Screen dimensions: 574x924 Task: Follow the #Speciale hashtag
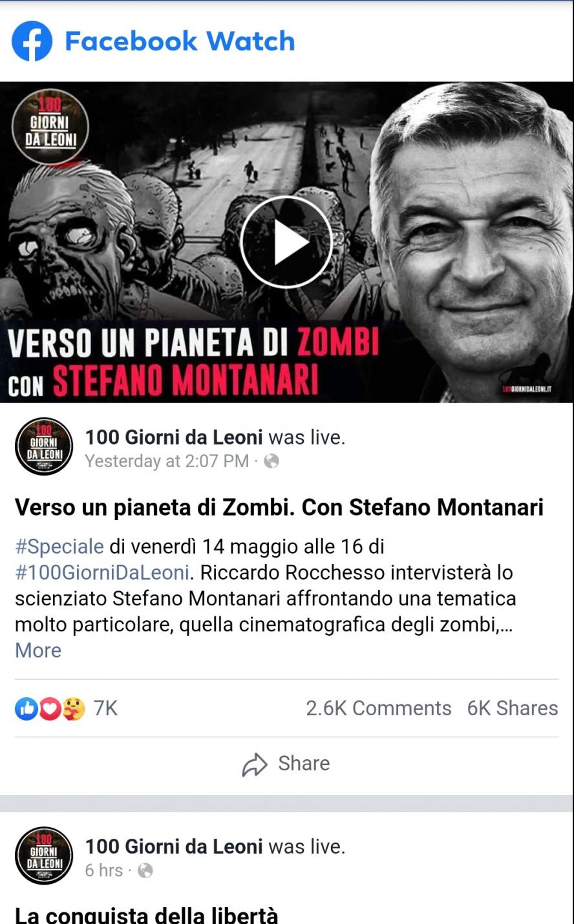[59, 547]
